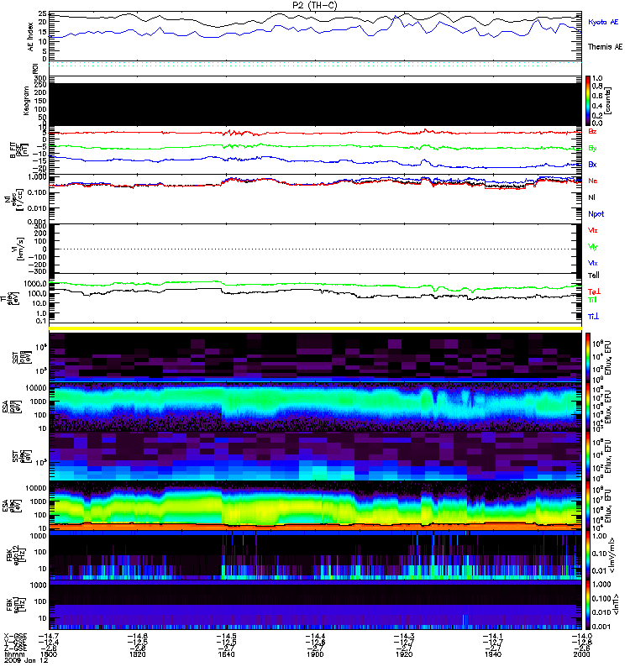This screenshot has width=630, height=672.
Task: Click the ROI dotted cyan strip
Action: point(316,65)
